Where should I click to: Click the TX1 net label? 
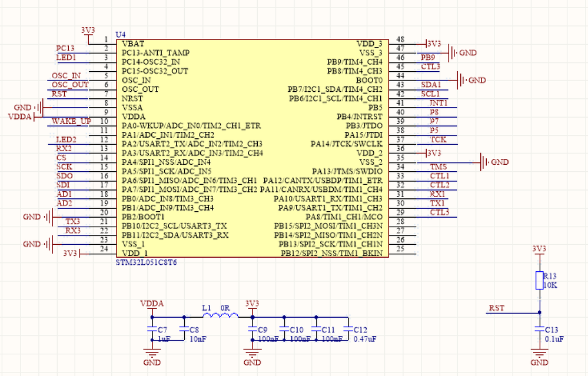point(437,204)
